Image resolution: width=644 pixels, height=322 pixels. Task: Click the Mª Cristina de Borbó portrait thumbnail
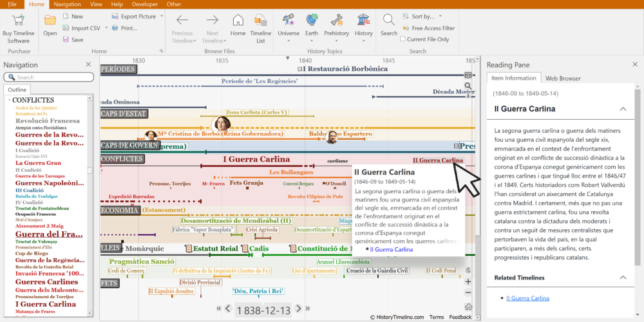151,135
